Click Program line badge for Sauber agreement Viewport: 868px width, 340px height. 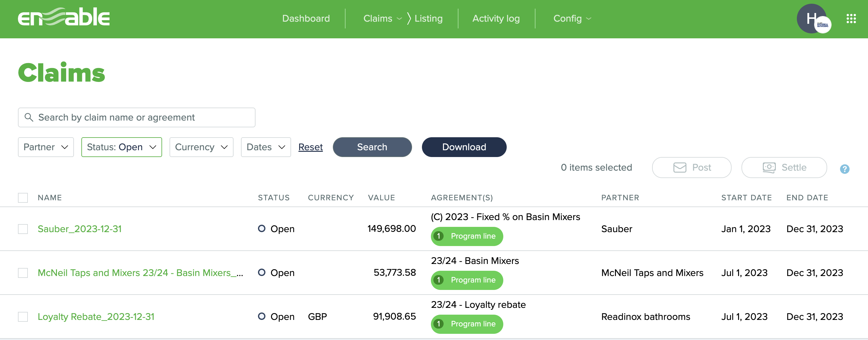pos(466,236)
